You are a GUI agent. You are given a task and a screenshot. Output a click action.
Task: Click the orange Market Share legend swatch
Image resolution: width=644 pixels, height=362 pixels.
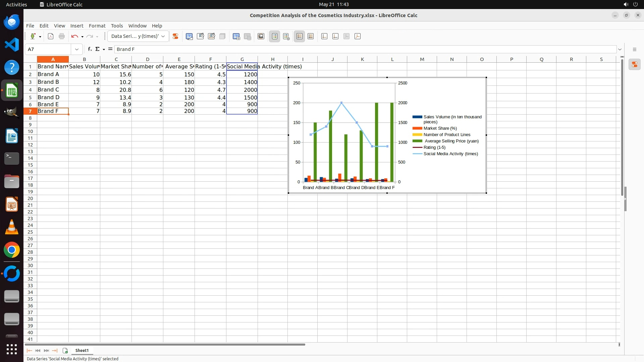(417, 128)
